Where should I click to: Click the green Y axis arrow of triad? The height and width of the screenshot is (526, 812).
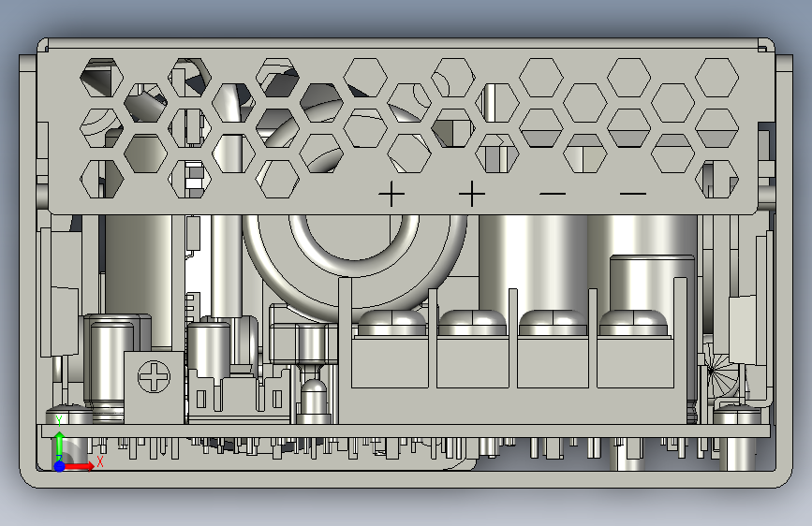tap(60, 445)
